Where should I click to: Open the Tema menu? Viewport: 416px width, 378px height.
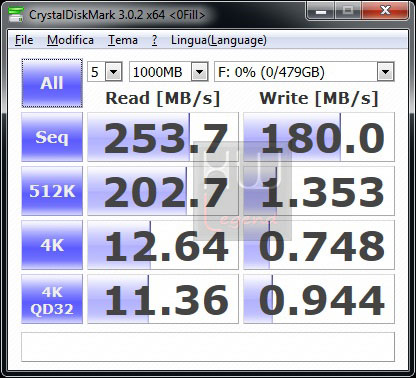[123, 40]
